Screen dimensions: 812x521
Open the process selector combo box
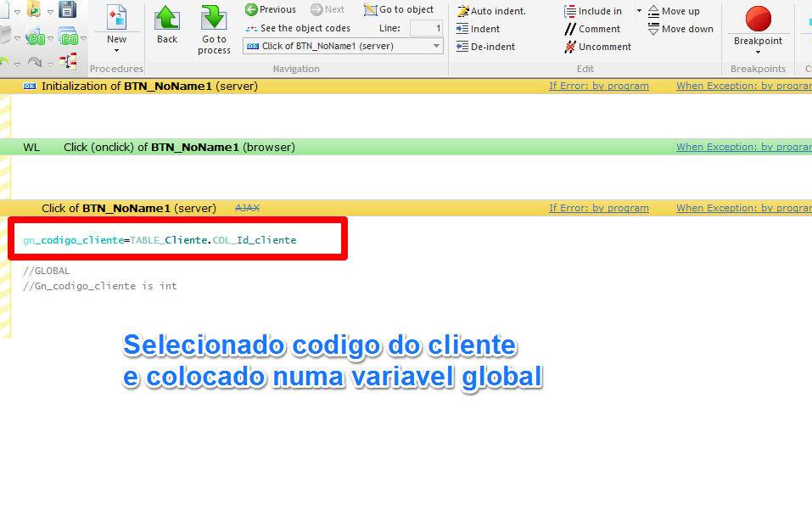pos(343,46)
